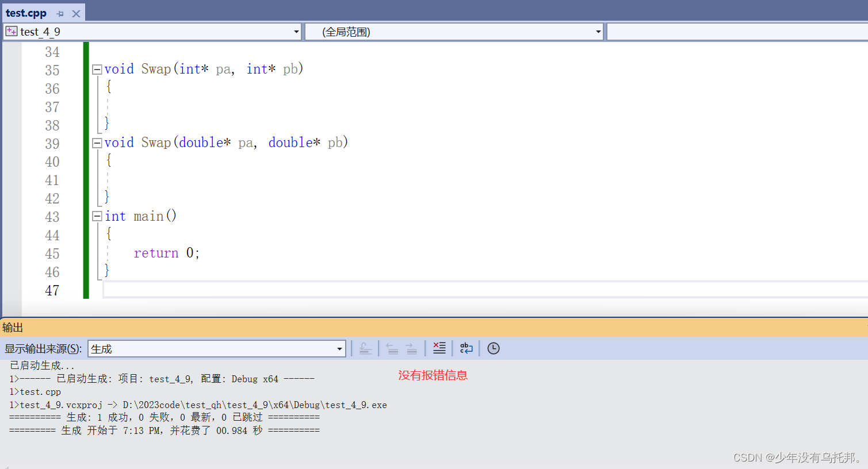Click 'Swap' in the int* overload
Image resolution: width=868 pixels, height=469 pixels.
pos(156,69)
